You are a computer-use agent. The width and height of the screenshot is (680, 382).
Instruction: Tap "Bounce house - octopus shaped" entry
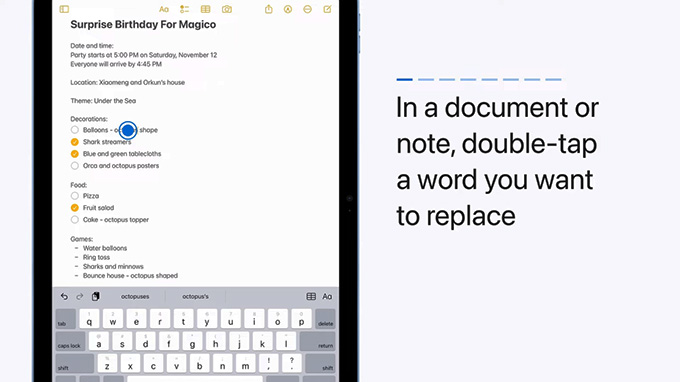click(x=130, y=275)
